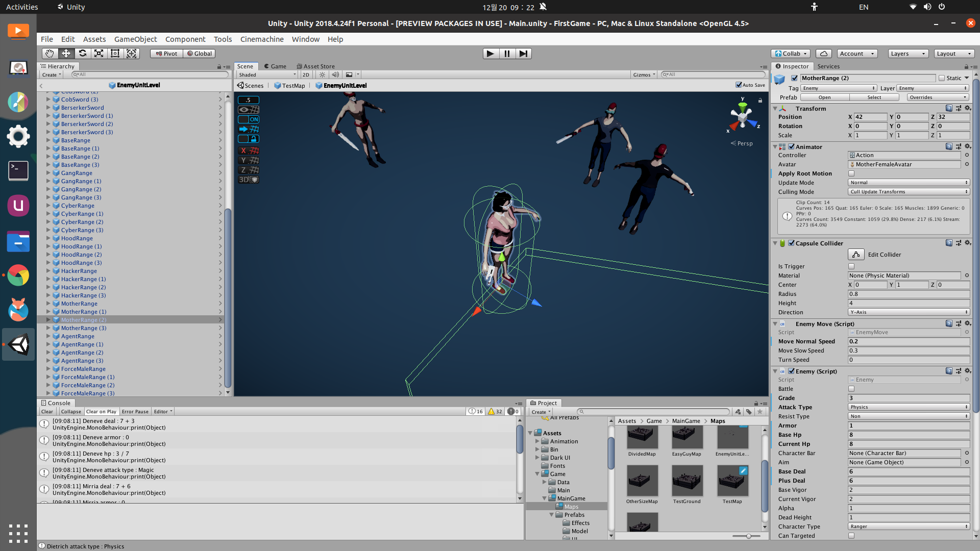
Task: Open the Account dropdown
Action: [x=857, y=54]
